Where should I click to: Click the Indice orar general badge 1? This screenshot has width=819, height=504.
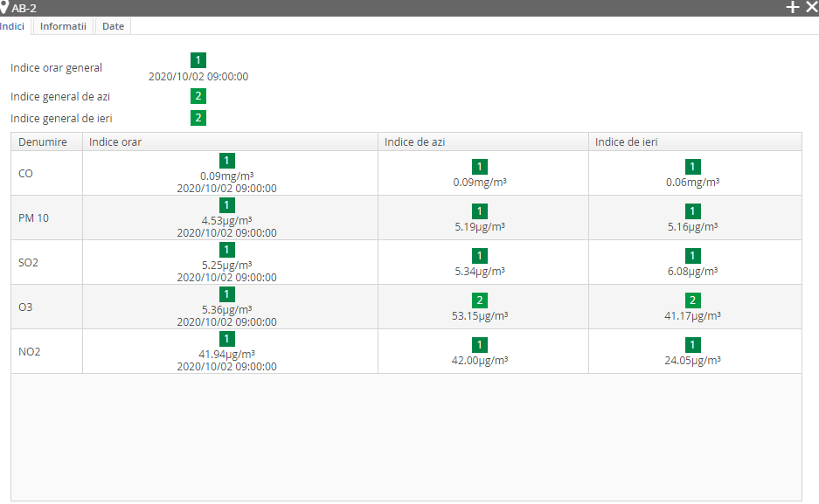198,60
